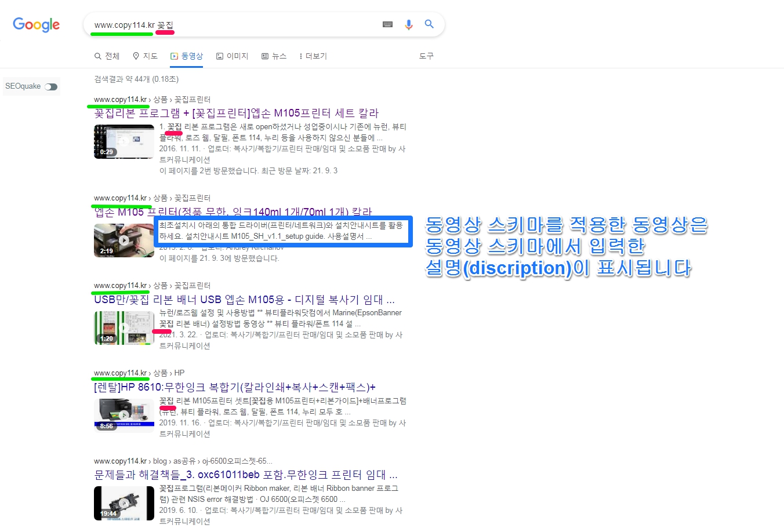
Task: Expand the 더보기 menu
Action: [x=313, y=56]
